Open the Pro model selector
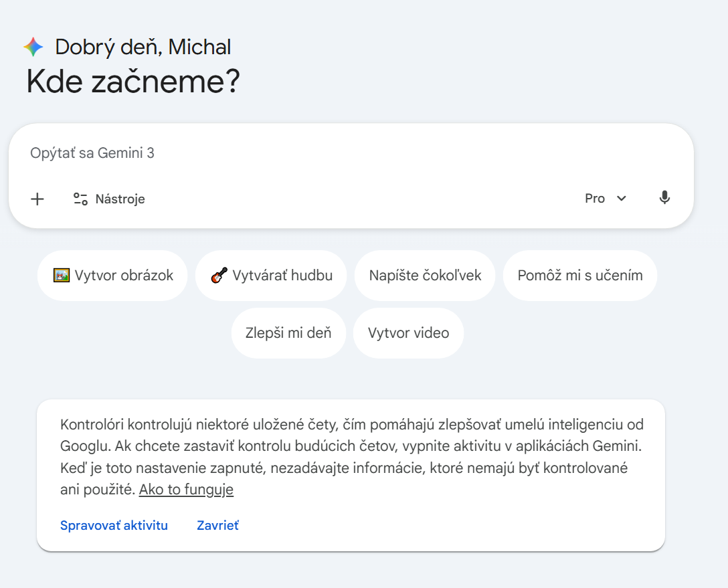The height and width of the screenshot is (588, 728). tap(595, 199)
